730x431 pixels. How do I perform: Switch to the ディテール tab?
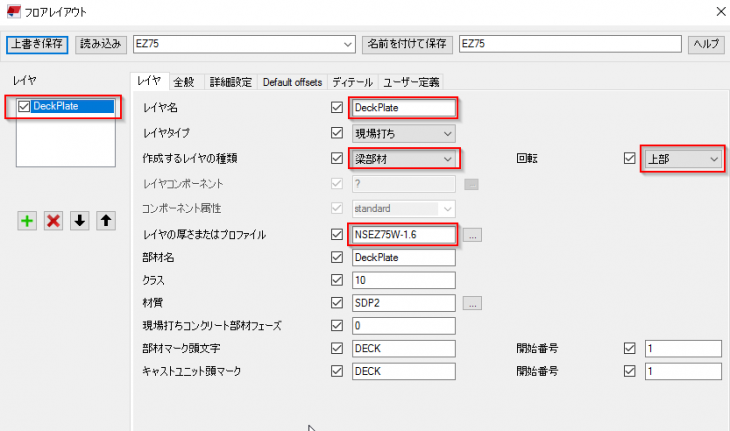coord(352,82)
